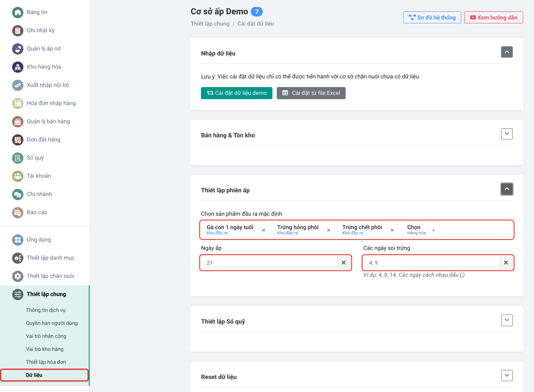Open the Bảng tin home icon
The width and height of the screenshot is (534, 392).
(18, 12)
